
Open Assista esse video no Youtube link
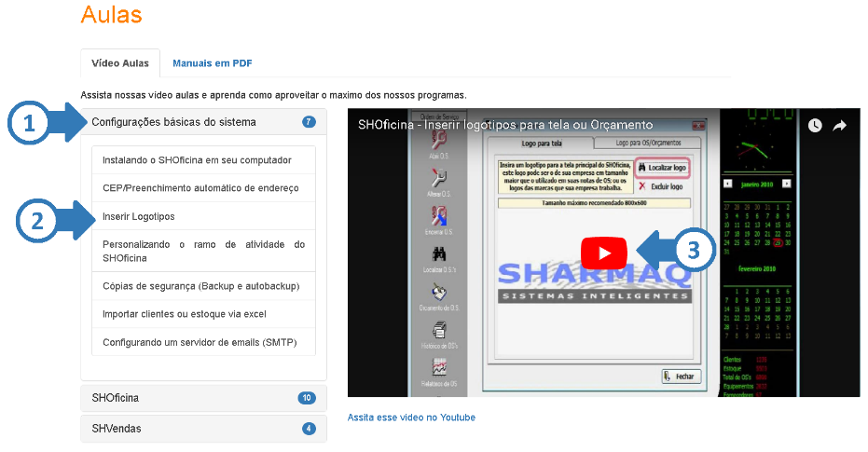click(x=411, y=418)
